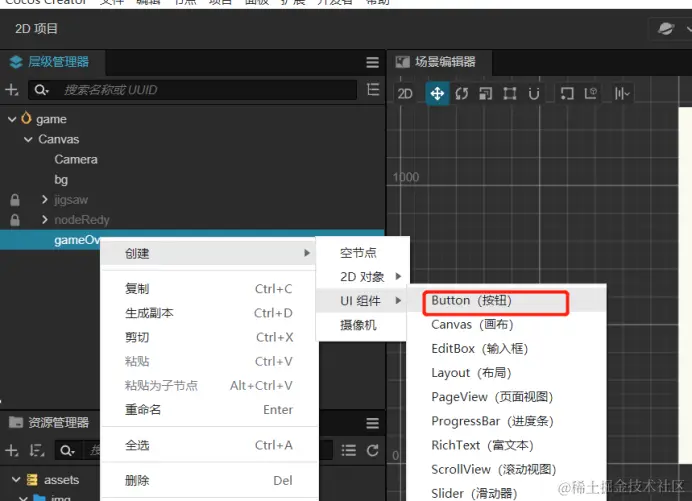Create a Layout (布局) component
The height and width of the screenshot is (501, 692).
[506, 373]
